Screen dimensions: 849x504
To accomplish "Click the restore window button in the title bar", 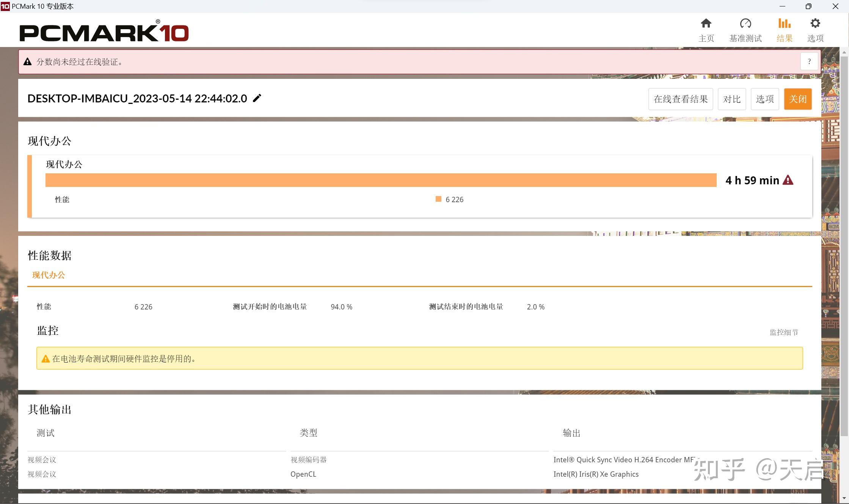I will [x=808, y=6].
